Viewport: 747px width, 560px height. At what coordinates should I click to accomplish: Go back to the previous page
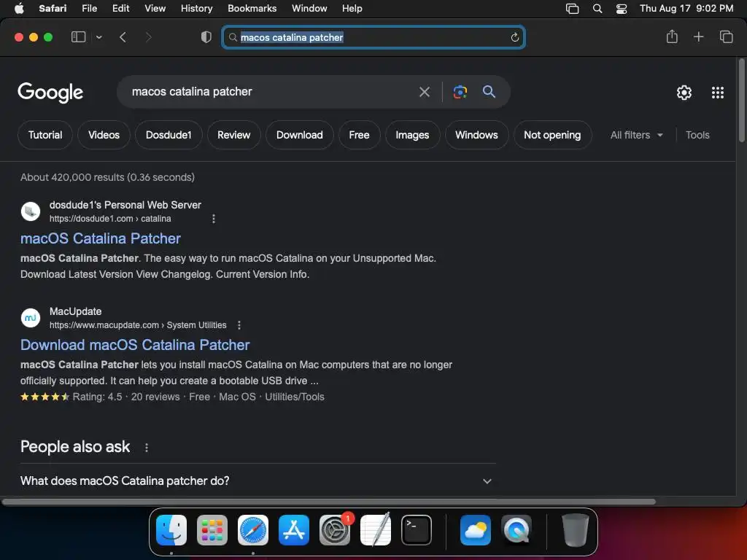pyautogui.click(x=123, y=37)
